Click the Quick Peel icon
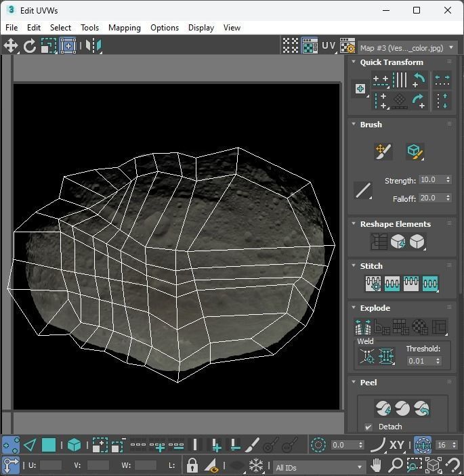The height and width of the screenshot is (476, 464). [x=383, y=408]
